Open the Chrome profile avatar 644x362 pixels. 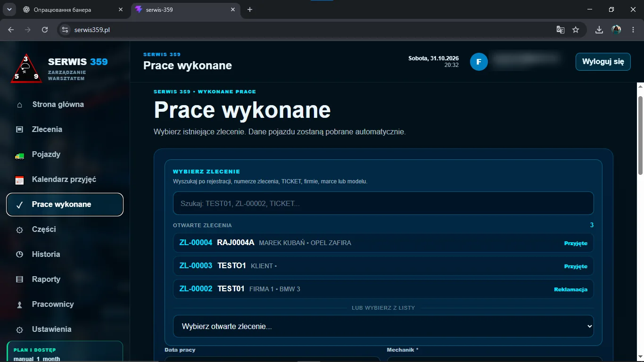616,30
